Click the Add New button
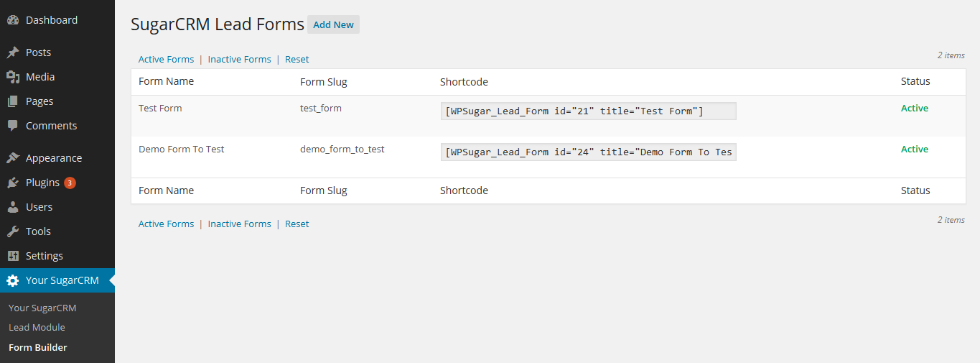The width and height of the screenshot is (980, 363). tap(333, 24)
